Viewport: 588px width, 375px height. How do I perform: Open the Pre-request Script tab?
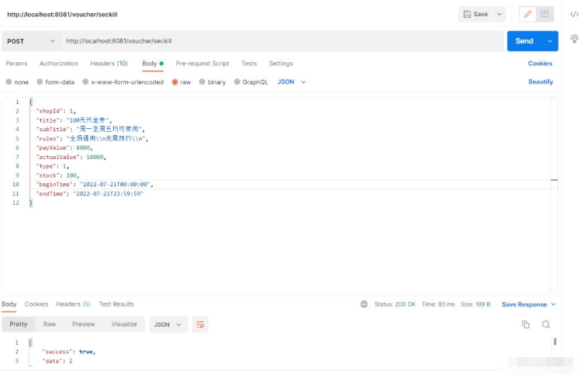[x=202, y=64]
